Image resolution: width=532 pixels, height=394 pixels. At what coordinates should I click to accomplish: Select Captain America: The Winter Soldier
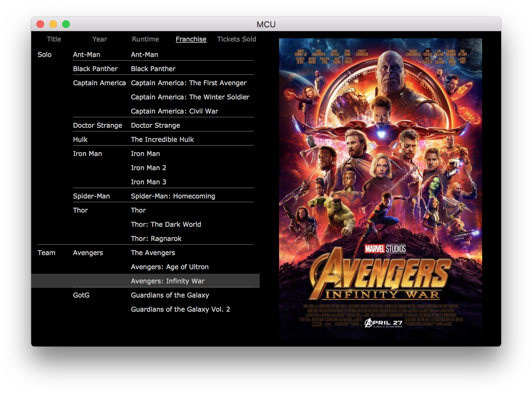coord(190,97)
